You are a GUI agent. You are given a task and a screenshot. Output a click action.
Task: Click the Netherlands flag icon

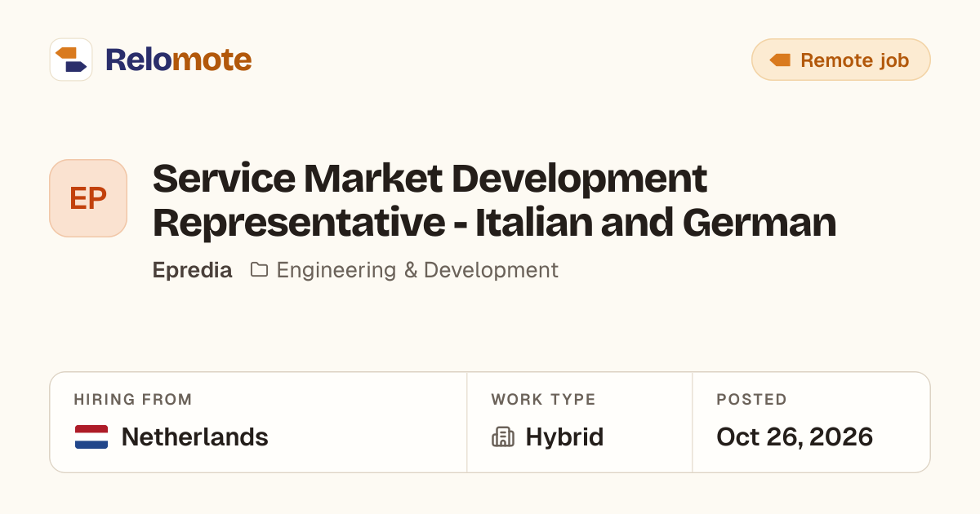click(91, 437)
